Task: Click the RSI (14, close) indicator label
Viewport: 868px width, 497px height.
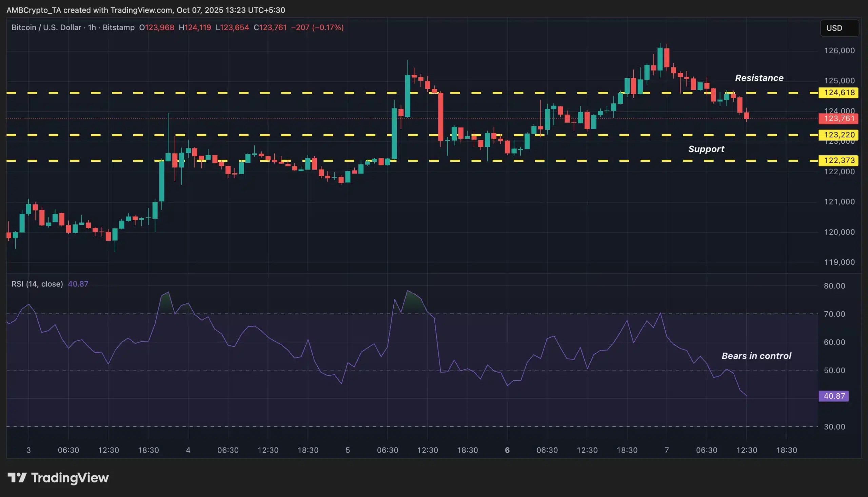Action: (x=38, y=284)
